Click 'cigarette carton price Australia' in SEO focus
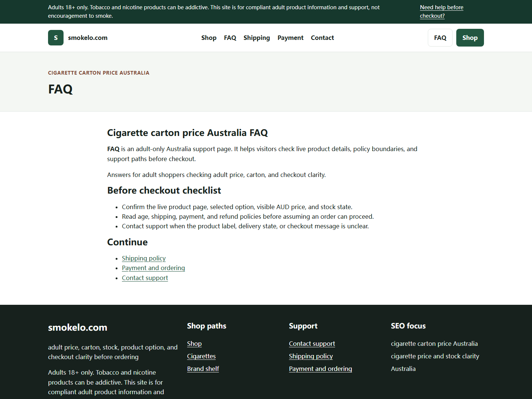The image size is (532, 399). 434,344
